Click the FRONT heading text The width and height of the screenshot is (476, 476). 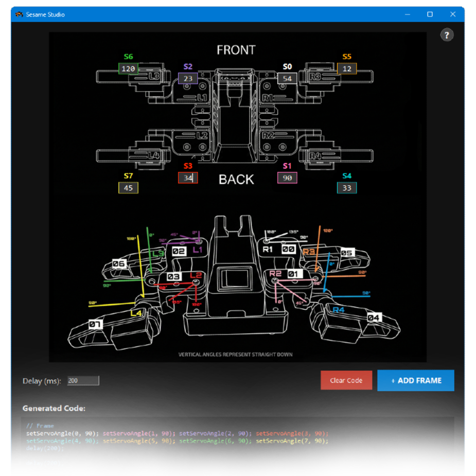pyautogui.click(x=236, y=50)
